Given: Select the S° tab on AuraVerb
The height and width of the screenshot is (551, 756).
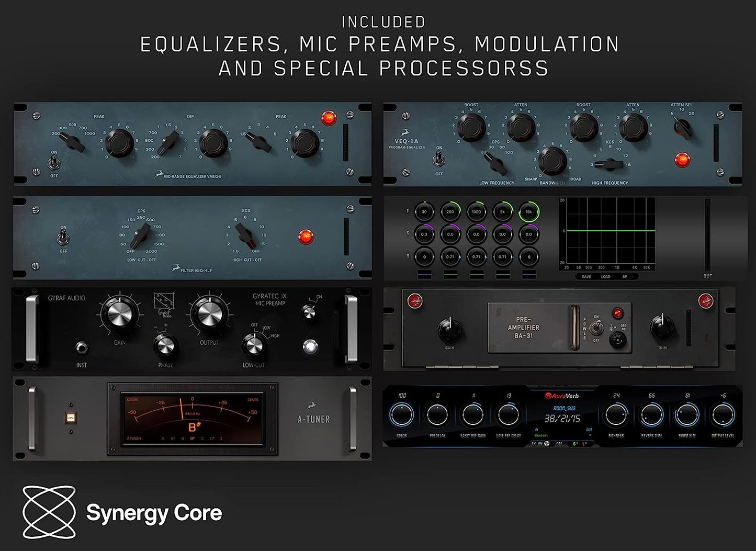Looking at the screenshot, I should 576,444.
